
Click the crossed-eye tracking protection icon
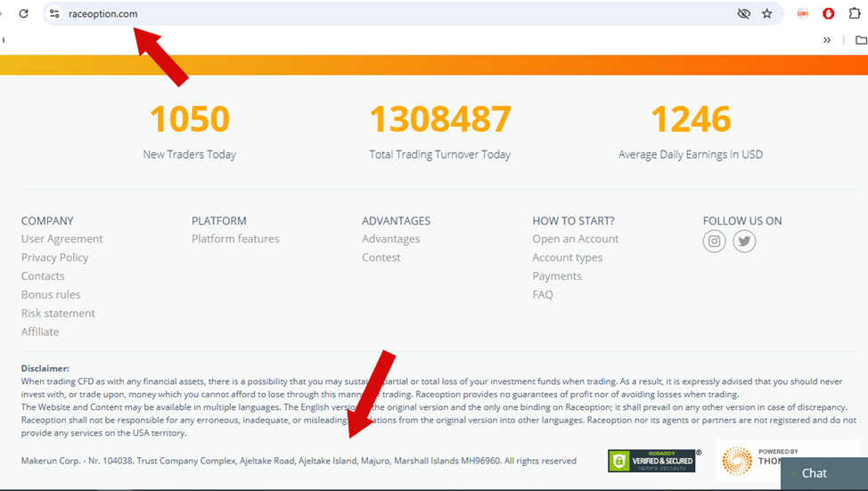coord(743,14)
